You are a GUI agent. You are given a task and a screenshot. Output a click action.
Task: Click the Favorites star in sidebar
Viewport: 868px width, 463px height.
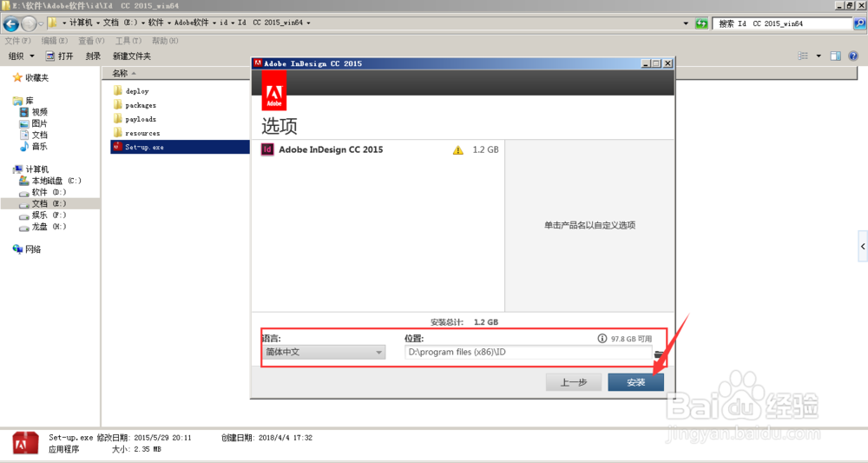[x=17, y=77]
